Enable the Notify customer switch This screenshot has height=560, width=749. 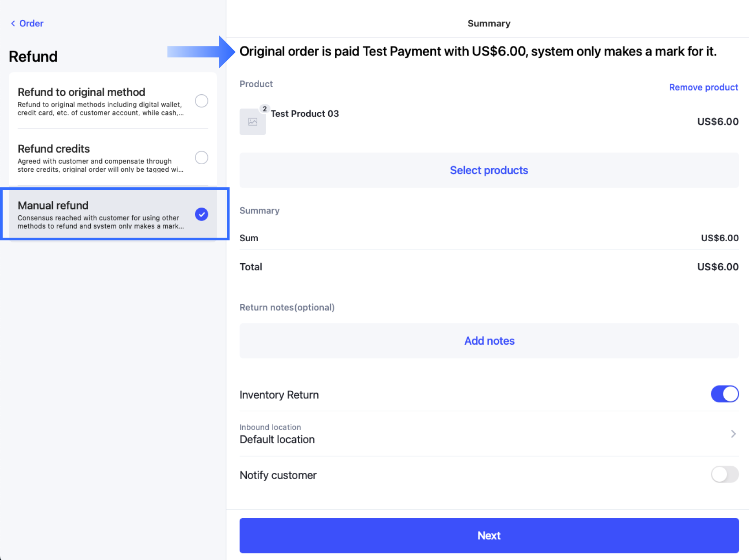725,474
